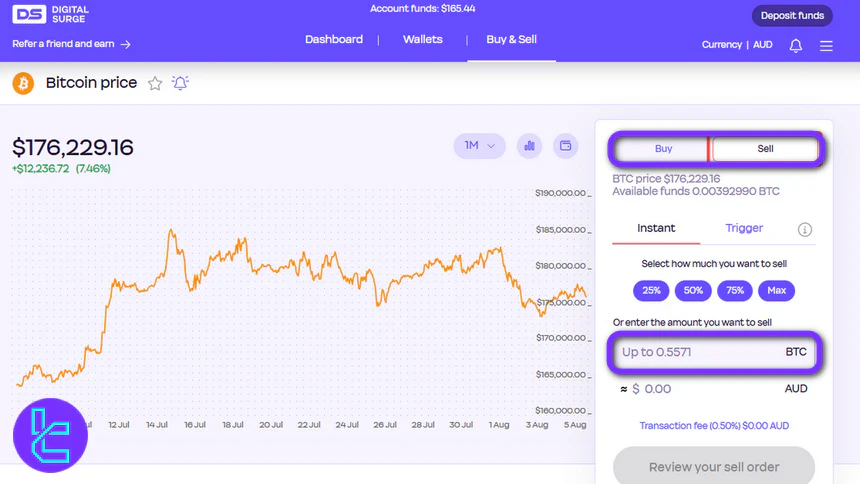The width and height of the screenshot is (860, 484).
Task: Click the Digital Surge logo
Action: 50,14
